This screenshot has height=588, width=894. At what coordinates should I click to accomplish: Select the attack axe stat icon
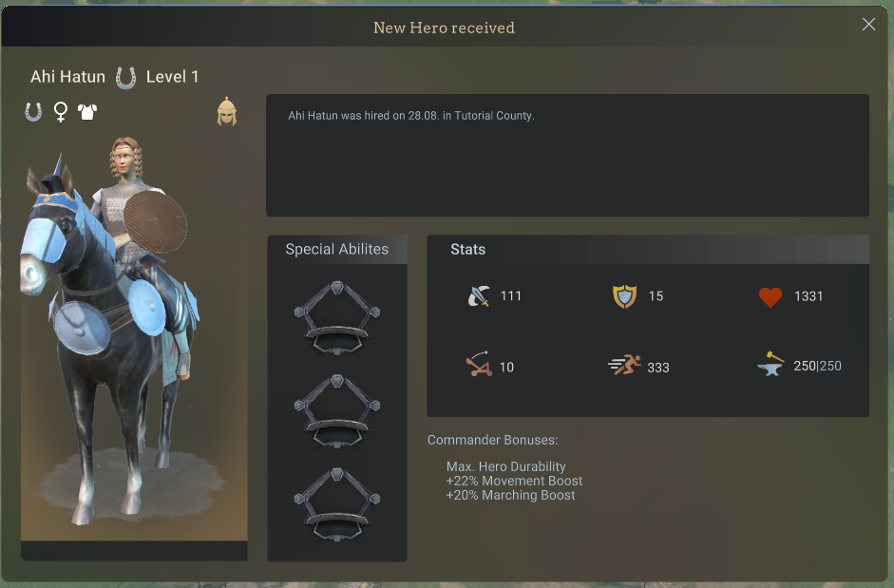[479, 296]
